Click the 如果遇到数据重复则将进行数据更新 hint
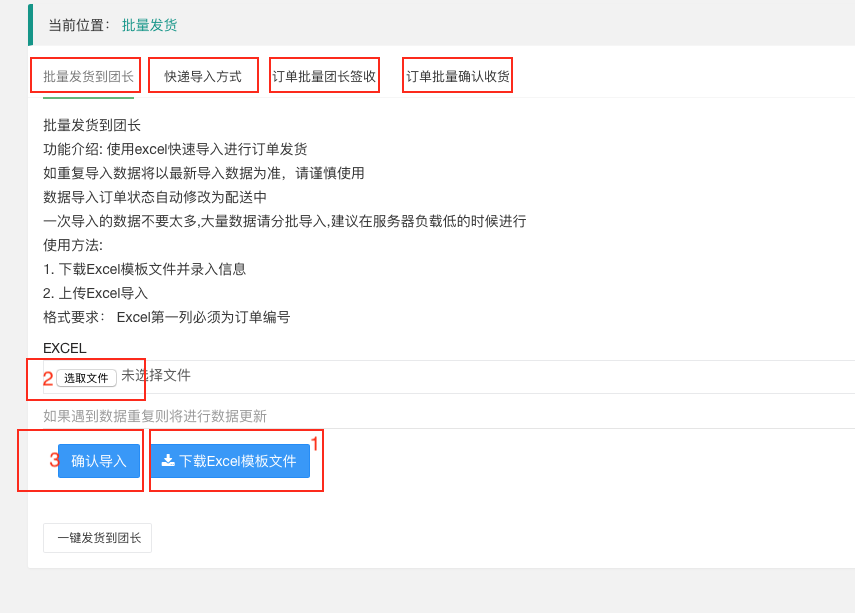The image size is (855, 613). pos(155,416)
